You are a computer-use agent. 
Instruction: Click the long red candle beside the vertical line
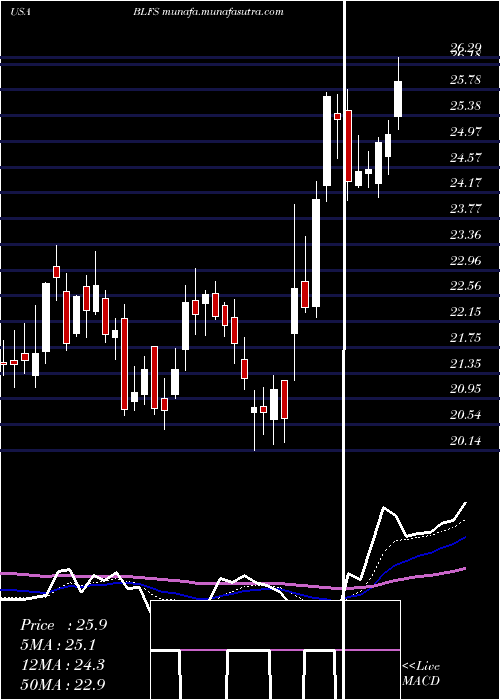(348, 146)
